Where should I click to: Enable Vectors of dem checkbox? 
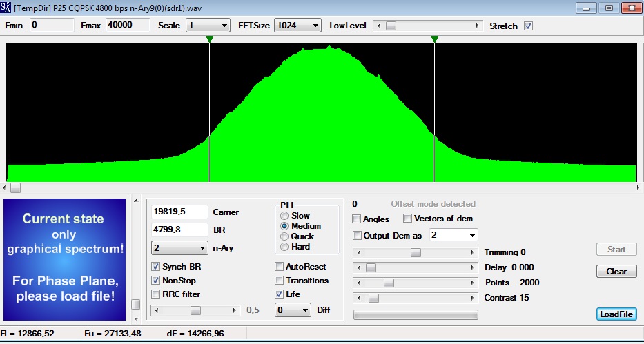(407, 219)
